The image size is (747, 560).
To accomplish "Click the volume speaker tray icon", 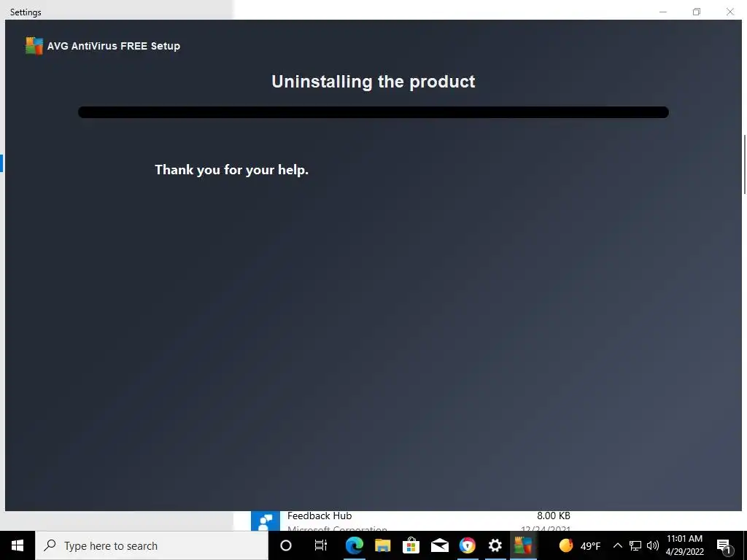I will click(x=653, y=545).
